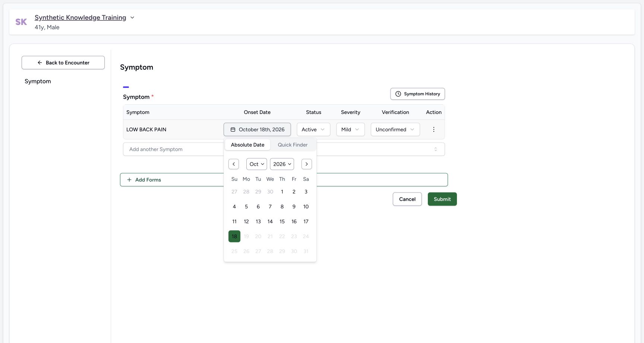Screen dimensions: 644x343
Task: Open the October 18th, 2026 onset date picker
Action: [x=257, y=130]
